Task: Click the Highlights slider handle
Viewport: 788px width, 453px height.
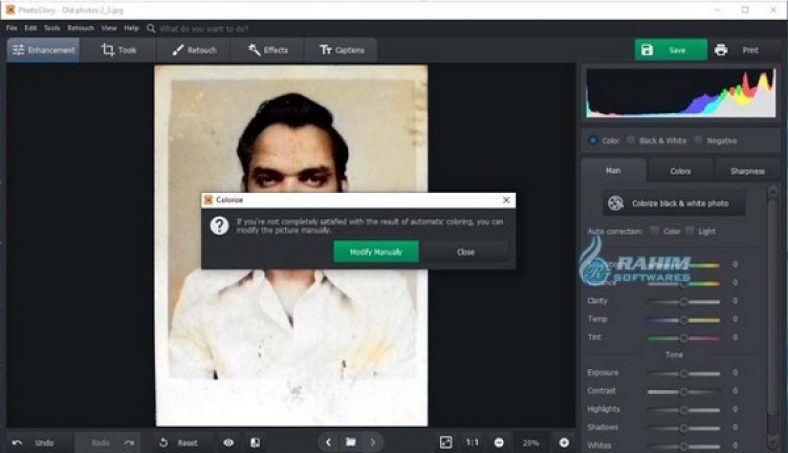Action: (683, 410)
